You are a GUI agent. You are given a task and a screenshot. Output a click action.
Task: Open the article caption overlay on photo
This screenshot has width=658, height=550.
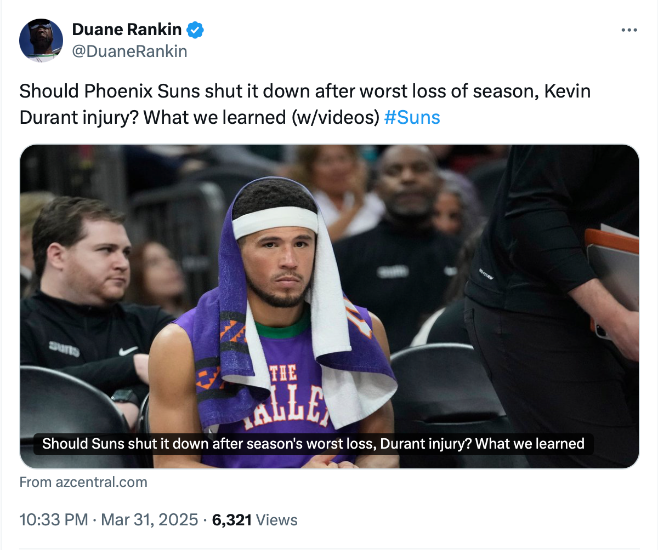(x=313, y=443)
